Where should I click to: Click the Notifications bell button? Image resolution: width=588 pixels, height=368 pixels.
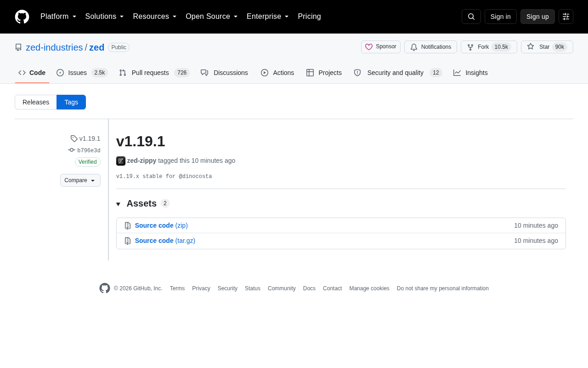[430, 47]
